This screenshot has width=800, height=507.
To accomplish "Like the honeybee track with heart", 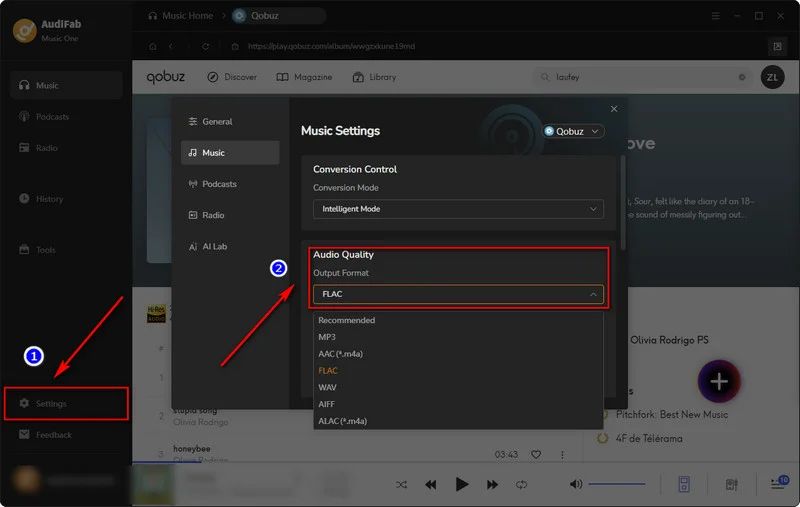I will coord(536,454).
